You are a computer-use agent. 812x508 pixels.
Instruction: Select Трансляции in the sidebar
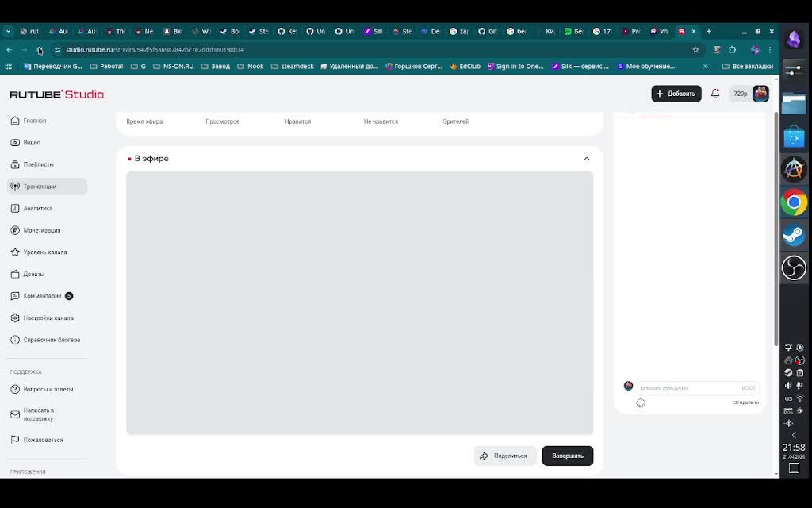47,186
